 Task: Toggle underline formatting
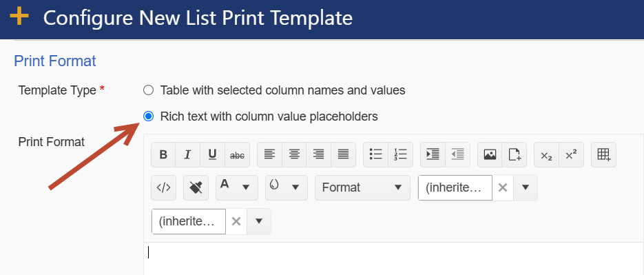tap(212, 154)
